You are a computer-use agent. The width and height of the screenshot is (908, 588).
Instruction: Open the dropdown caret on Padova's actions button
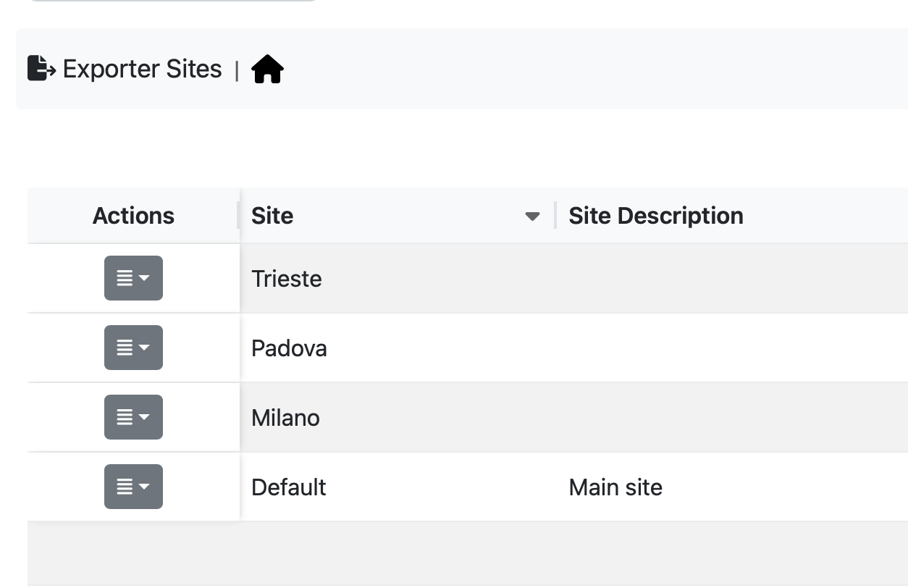click(x=143, y=348)
